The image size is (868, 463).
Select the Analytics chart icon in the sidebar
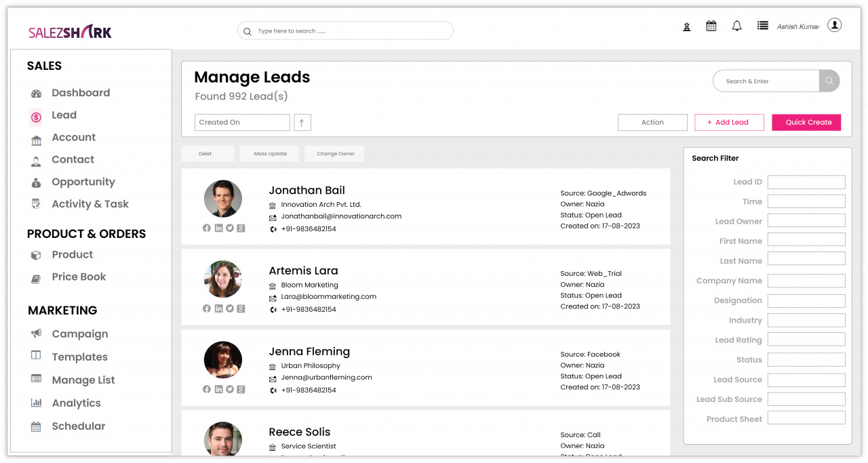(x=36, y=403)
